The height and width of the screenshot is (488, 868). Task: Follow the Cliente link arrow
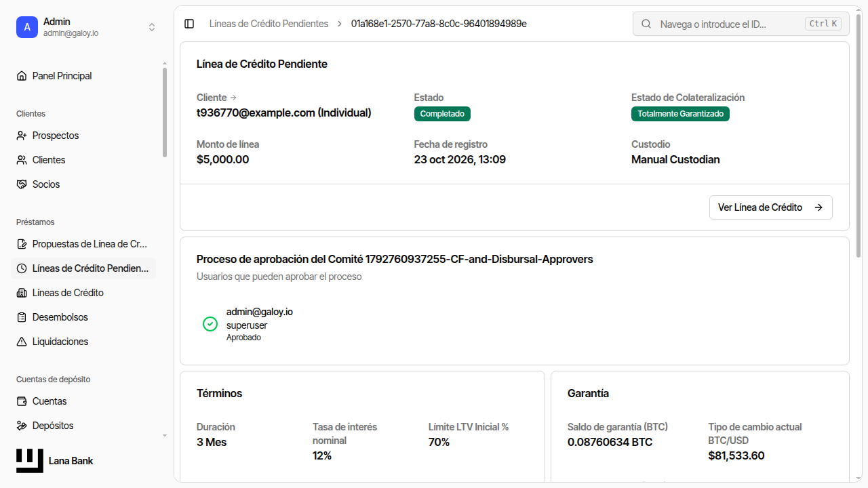233,98
